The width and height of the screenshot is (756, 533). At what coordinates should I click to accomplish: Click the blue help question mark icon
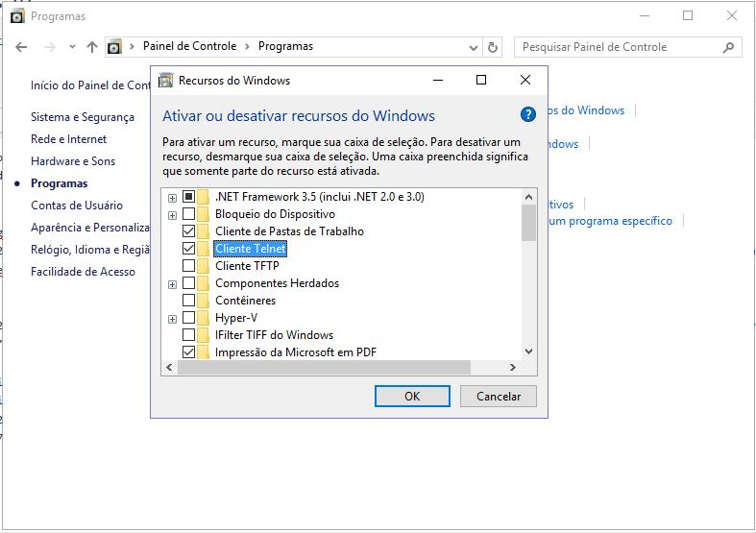pyautogui.click(x=527, y=115)
